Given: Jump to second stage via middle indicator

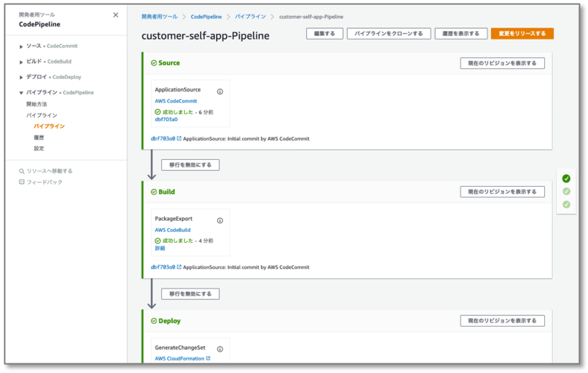Looking at the screenshot, I should coord(567,191).
